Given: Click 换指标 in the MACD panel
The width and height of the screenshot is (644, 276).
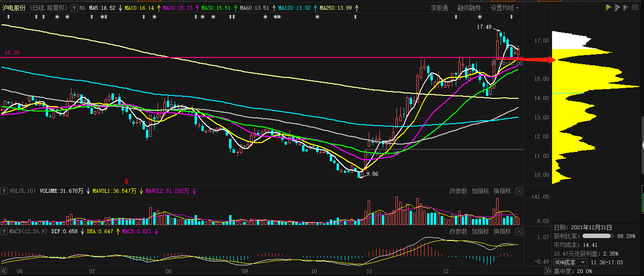Looking at the screenshot, I should pos(502,232).
